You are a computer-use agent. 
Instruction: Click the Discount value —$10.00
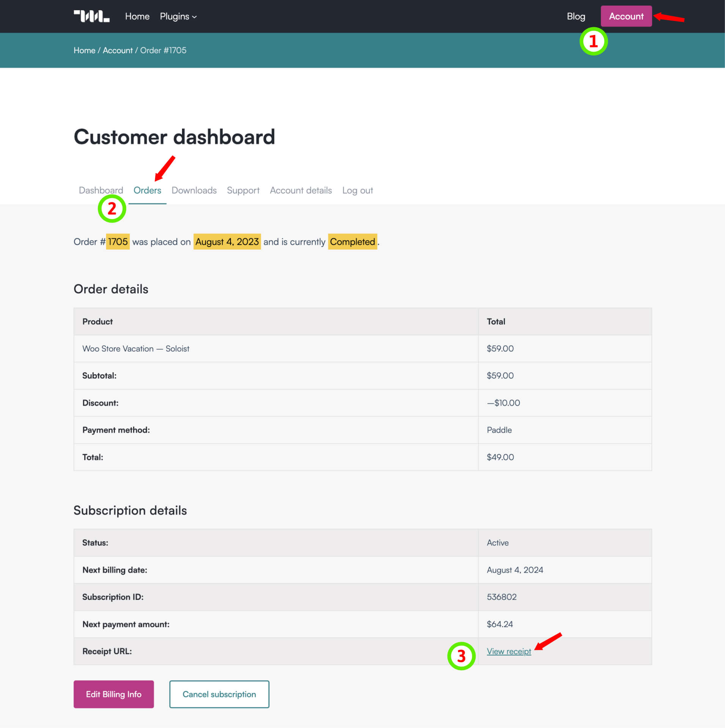[x=503, y=403]
